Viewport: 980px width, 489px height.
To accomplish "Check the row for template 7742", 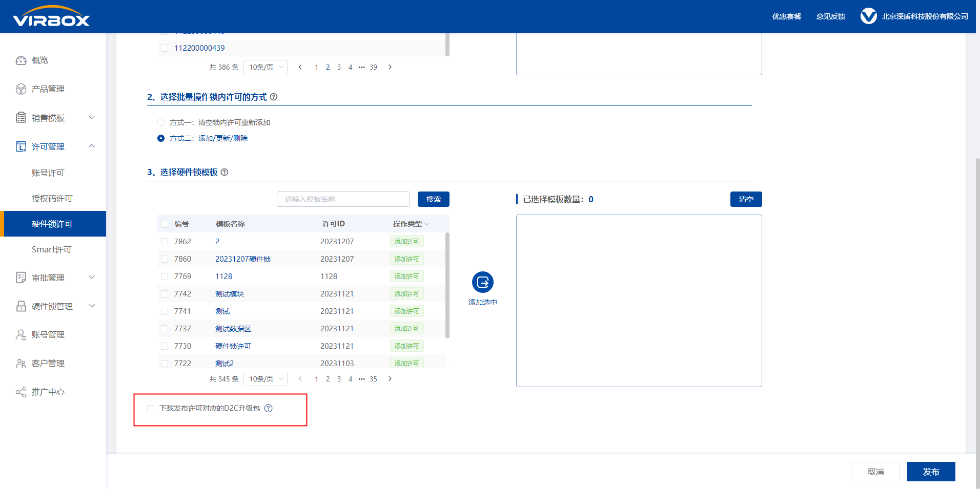I will pos(165,294).
